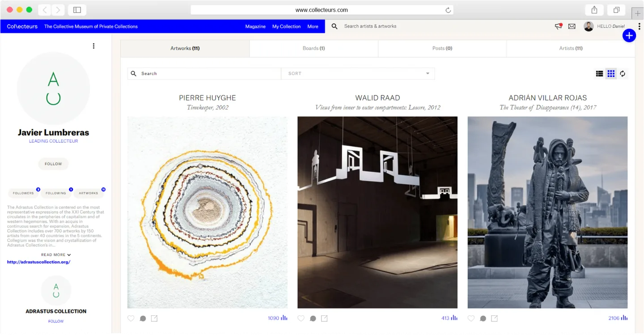Follow Javier Lumbreras
This screenshot has width=644, height=335.
pyautogui.click(x=53, y=164)
